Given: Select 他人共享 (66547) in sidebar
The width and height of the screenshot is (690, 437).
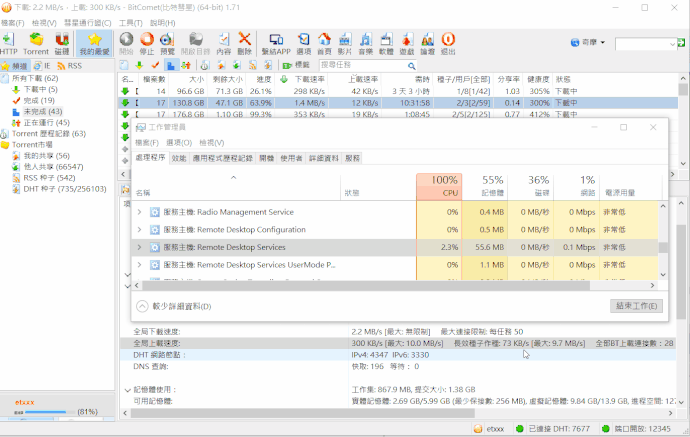Looking at the screenshot, I should 53,167.
